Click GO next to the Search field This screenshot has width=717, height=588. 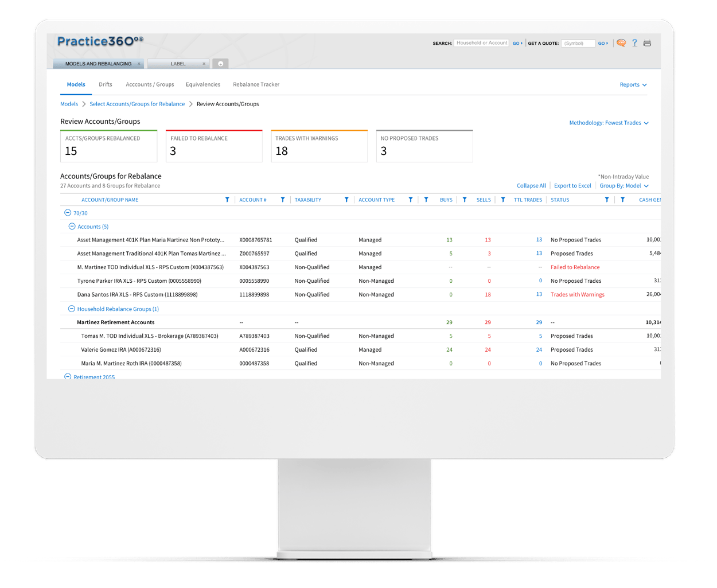point(517,44)
